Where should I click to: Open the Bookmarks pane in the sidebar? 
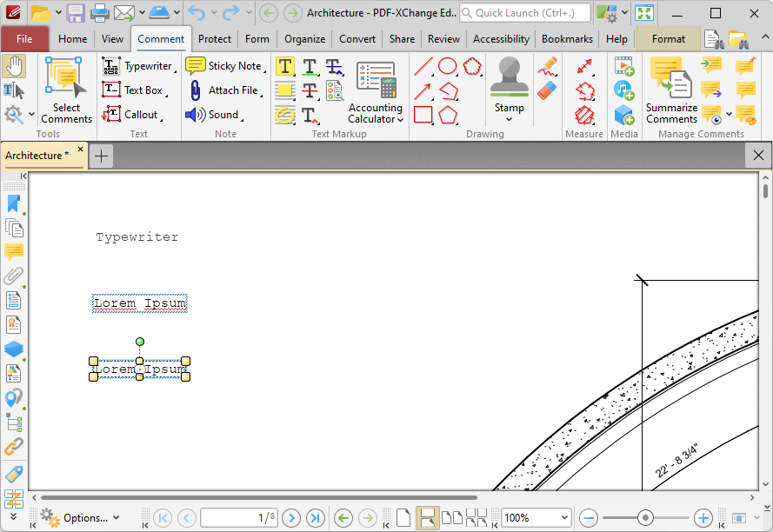[x=13, y=203]
